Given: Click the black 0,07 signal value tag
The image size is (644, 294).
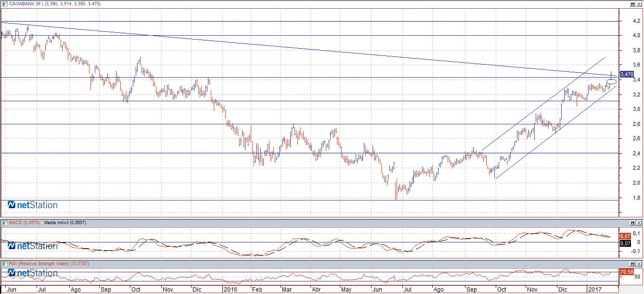Looking at the screenshot, I should (x=625, y=243).
